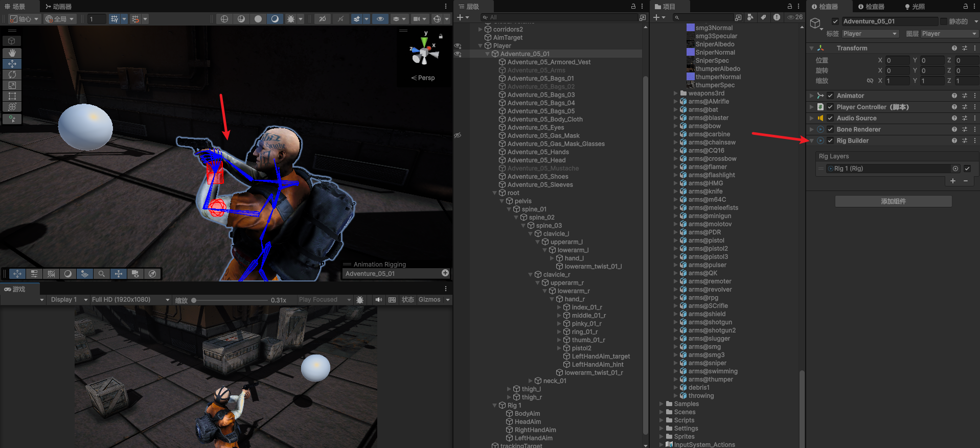Toggle Player visibility eye in Hierarchy
The image size is (980, 448).
coord(458,46)
